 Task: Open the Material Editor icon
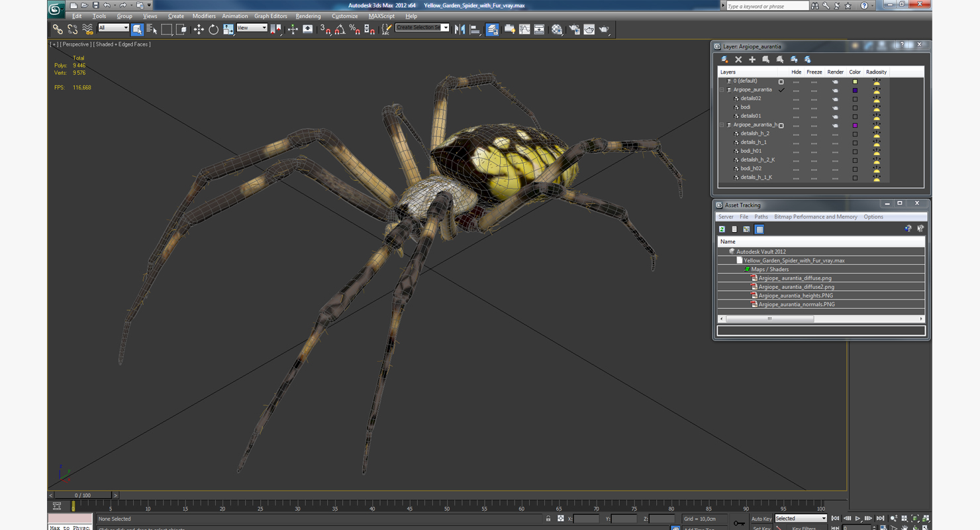[x=557, y=29]
